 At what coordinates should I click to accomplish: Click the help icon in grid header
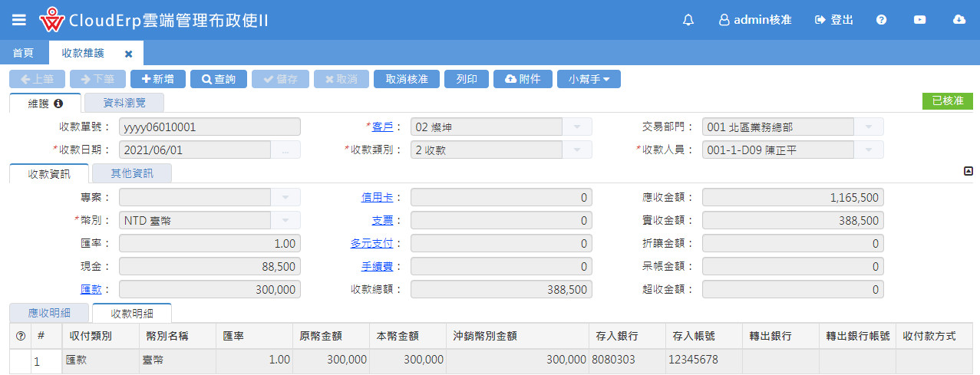click(x=20, y=336)
